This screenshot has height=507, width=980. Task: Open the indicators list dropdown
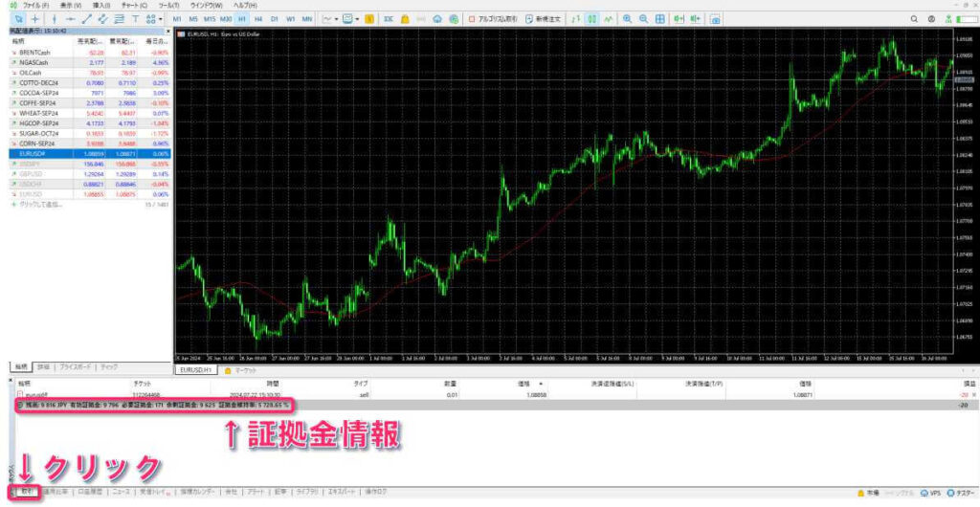point(330,19)
